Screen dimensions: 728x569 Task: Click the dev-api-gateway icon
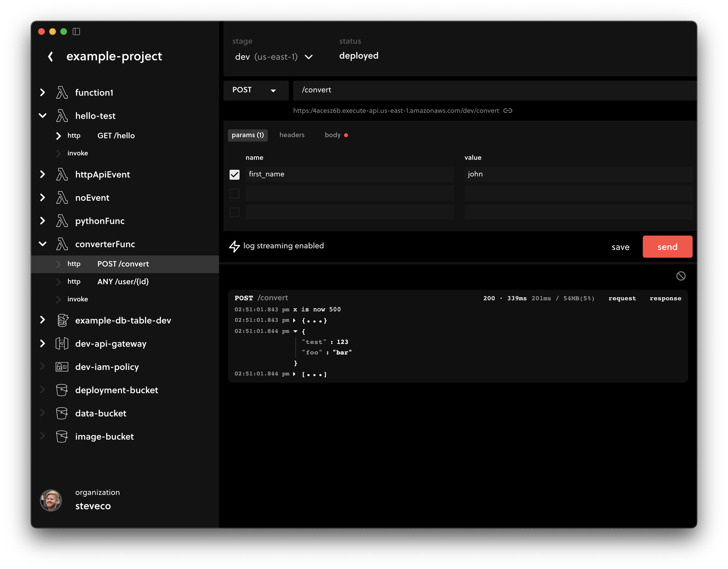(62, 343)
